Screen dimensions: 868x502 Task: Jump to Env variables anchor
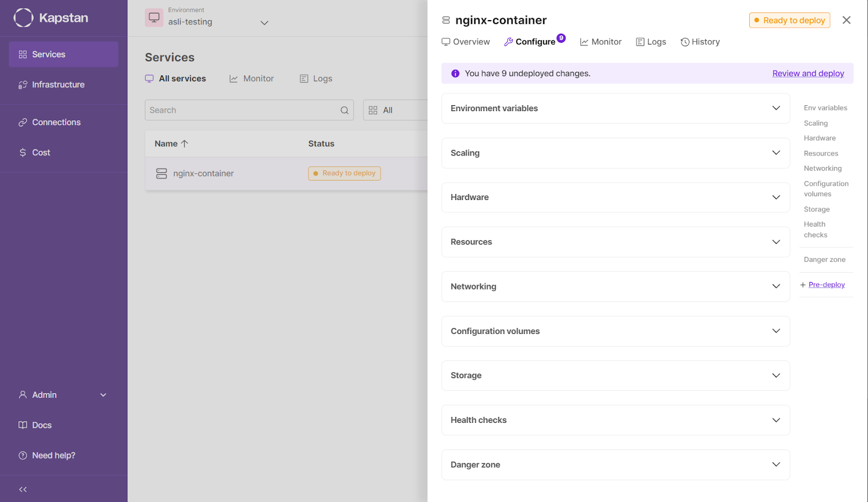(x=825, y=108)
